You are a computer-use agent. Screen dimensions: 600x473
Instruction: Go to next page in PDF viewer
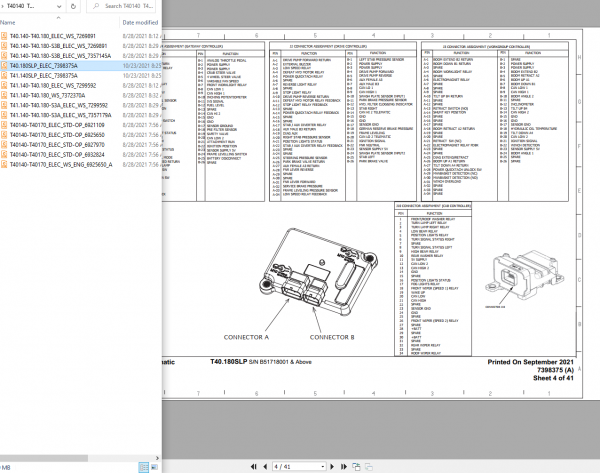point(332,466)
